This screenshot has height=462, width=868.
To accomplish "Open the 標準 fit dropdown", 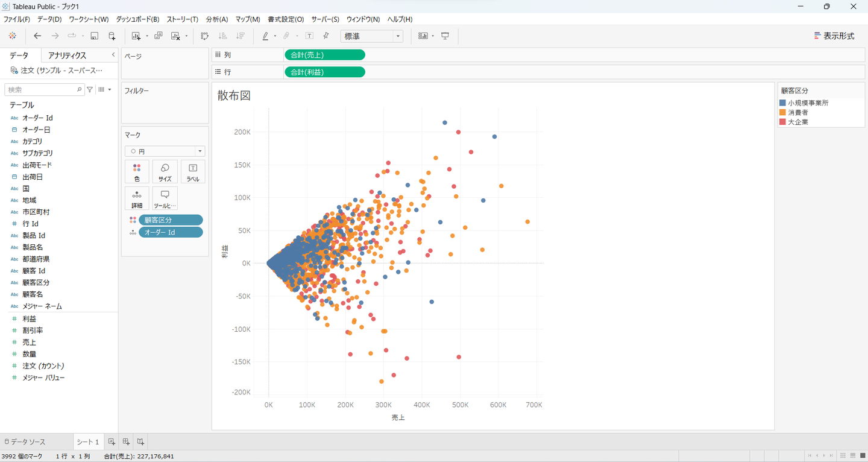I will 371,36.
